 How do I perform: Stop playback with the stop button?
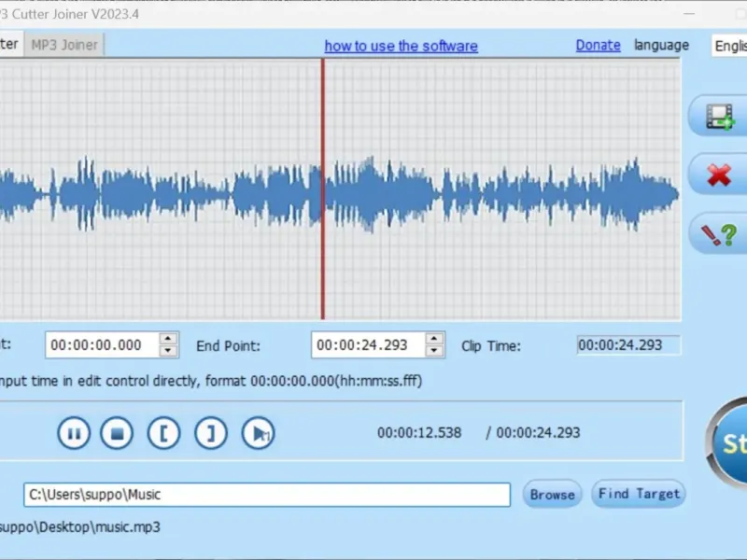[x=117, y=433]
